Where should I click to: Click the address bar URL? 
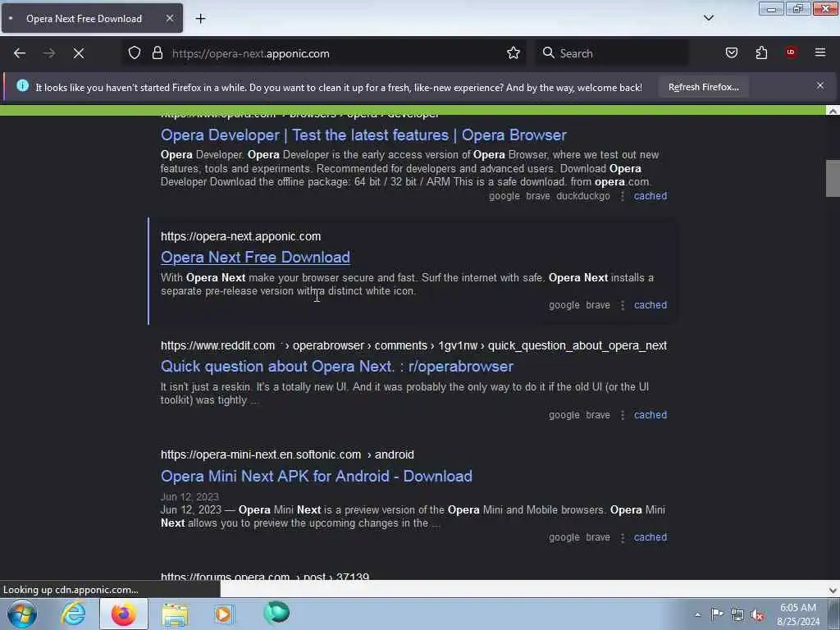tap(251, 53)
